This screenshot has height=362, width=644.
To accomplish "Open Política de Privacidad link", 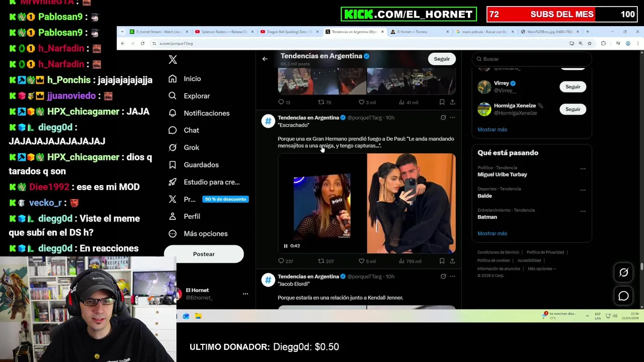I will [x=545, y=252].
